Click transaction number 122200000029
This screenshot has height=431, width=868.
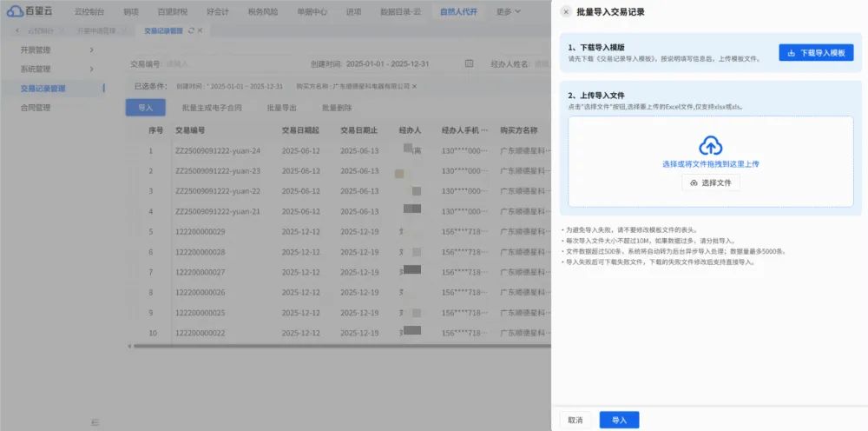click(x=201, y=231)
